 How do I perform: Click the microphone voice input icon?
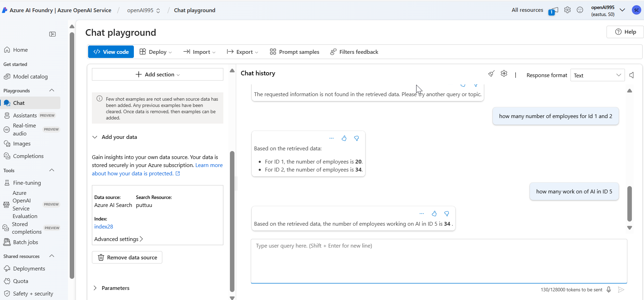(x=609, y=290)
